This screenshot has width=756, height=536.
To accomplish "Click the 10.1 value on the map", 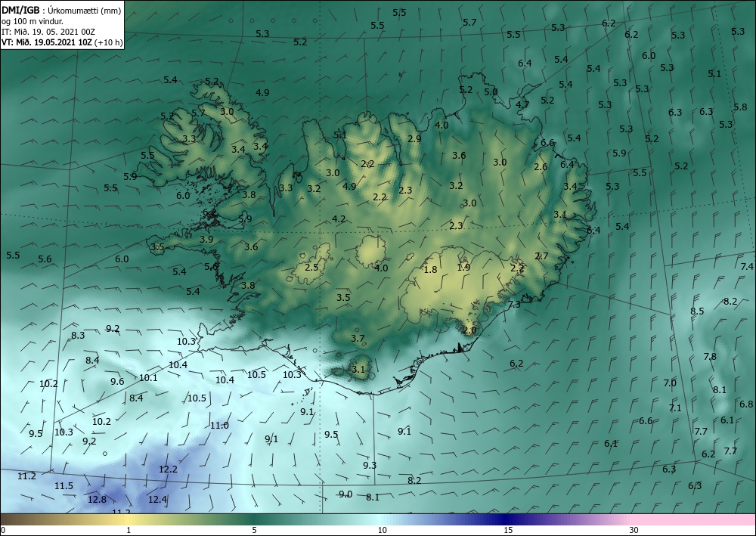I will click(148, 377).
